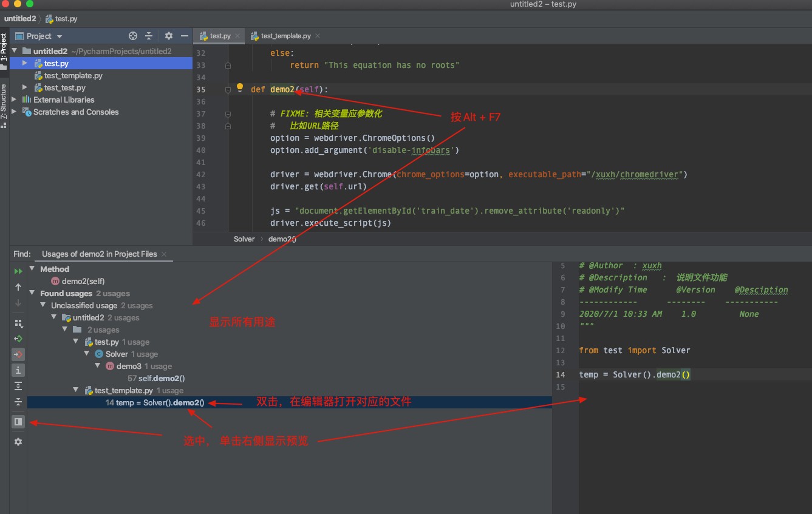Collapse untitled2 node in usages tree

pyautogui.click(x=55, y=317)
